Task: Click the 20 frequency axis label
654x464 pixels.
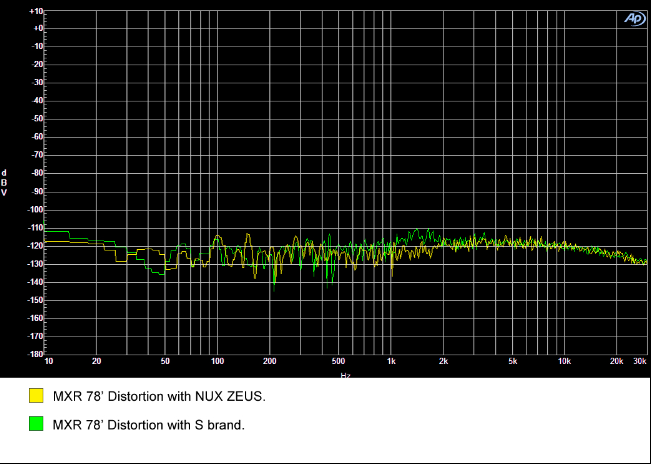Action: click(x=97, y=362)
